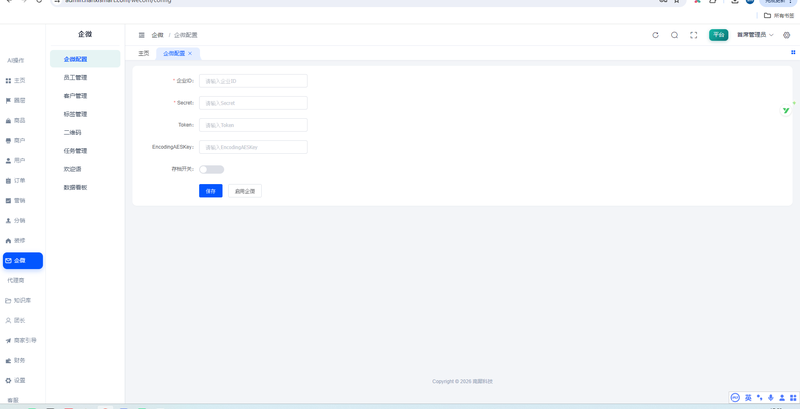The image size is (800, 409).
Task: Click the IME 英 language indicator
Action: click(x=748, y=398)
